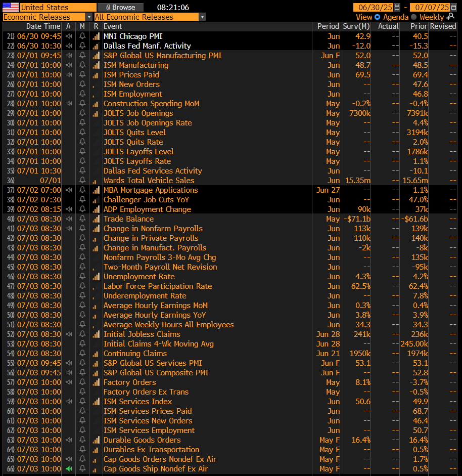Click the R relevance column header
This screenshot has width=462, height=476.
[96, 26]
